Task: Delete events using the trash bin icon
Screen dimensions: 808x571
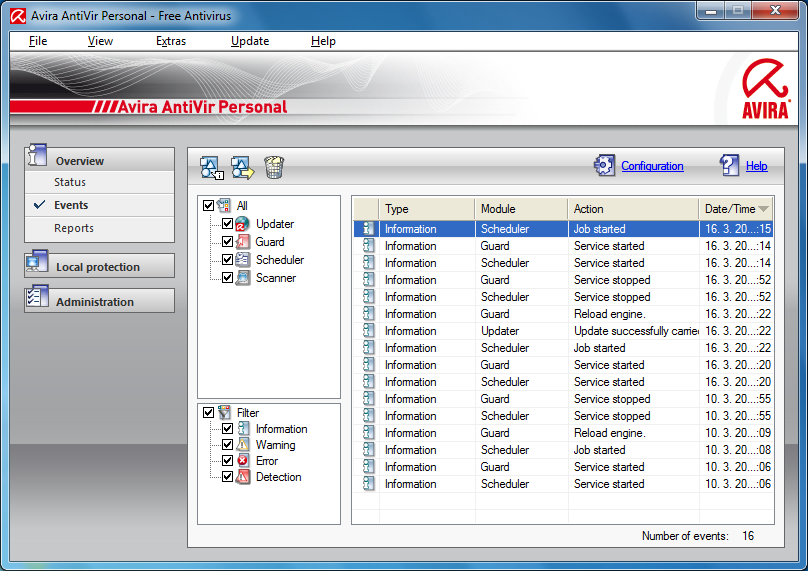Action: click(x=274, y=167)
